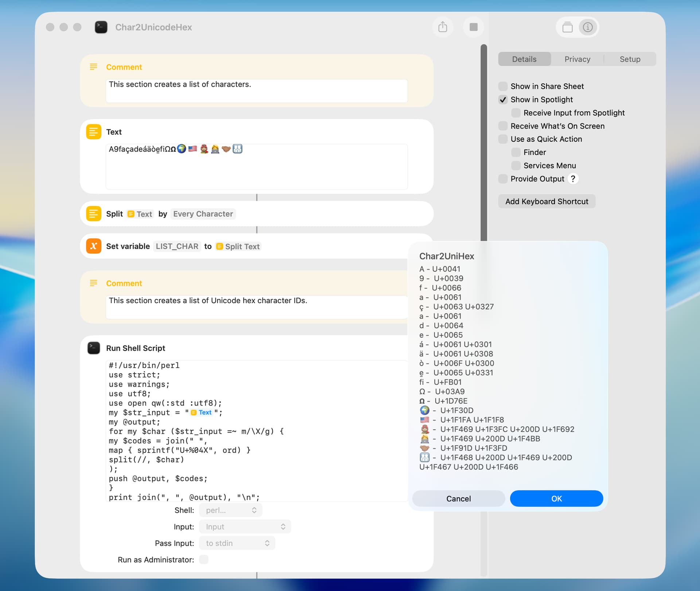Image resolution: width=700 pixels, height=591 pixels.
Task: Click the share icon in title bar
Action: [x=443, y=27]
